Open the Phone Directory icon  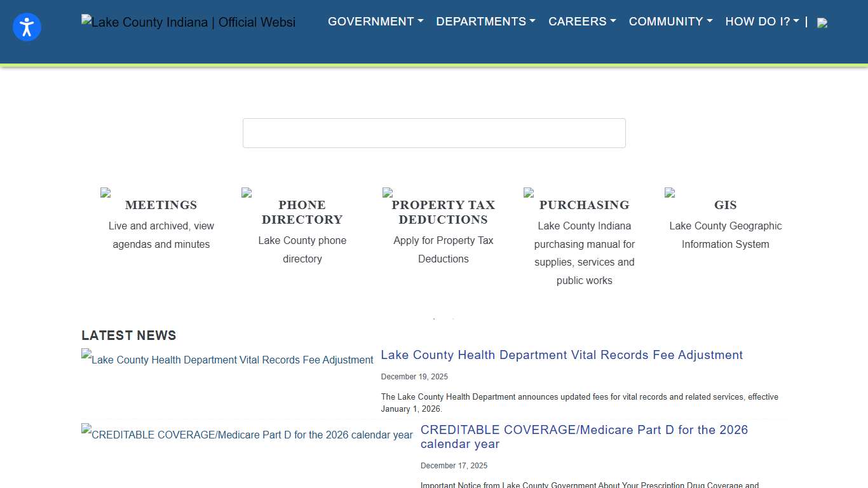(246, 193)
